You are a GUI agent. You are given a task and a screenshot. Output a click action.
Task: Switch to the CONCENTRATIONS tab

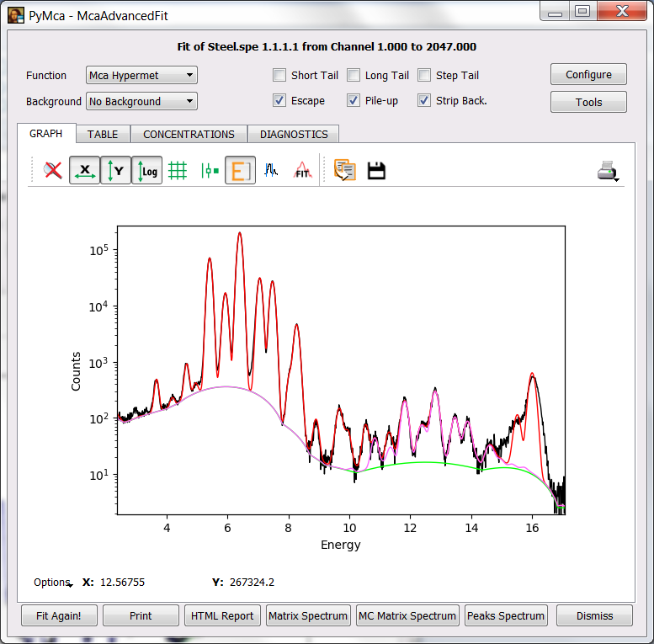point(189,134)
